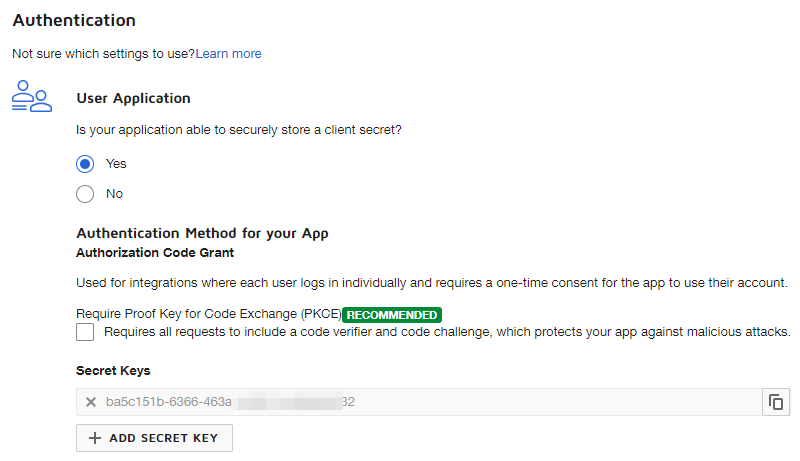Click the Secret Keys label
The height and width of the screenshot is (461, 800).
point(113,371)
